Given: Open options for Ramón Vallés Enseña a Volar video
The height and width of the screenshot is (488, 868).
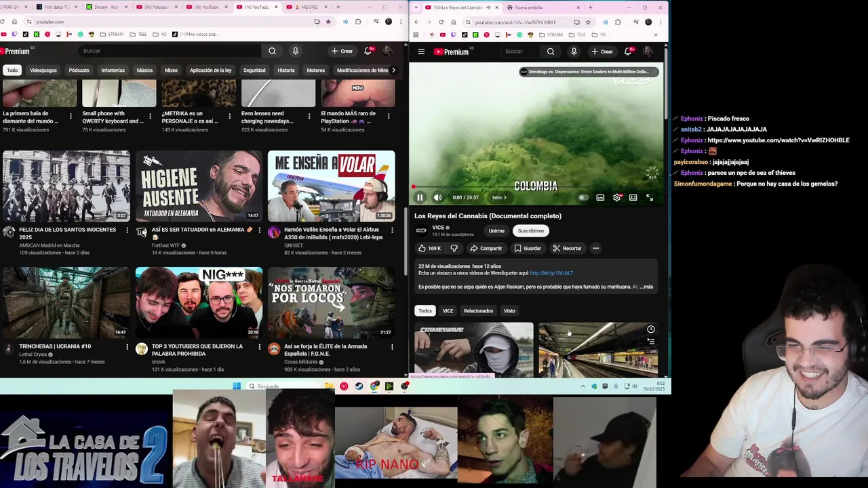Looking at the screenshot, I should [x=392, y=230].
